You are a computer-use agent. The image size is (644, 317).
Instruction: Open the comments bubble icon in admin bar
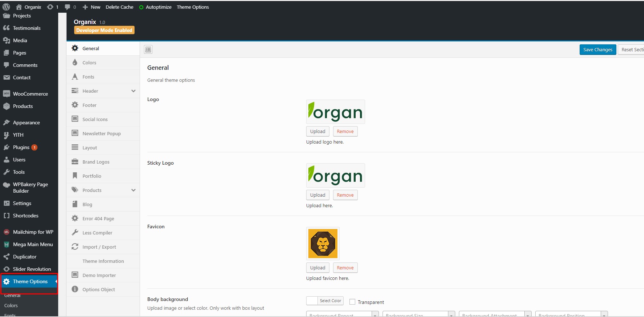point(67,7)
